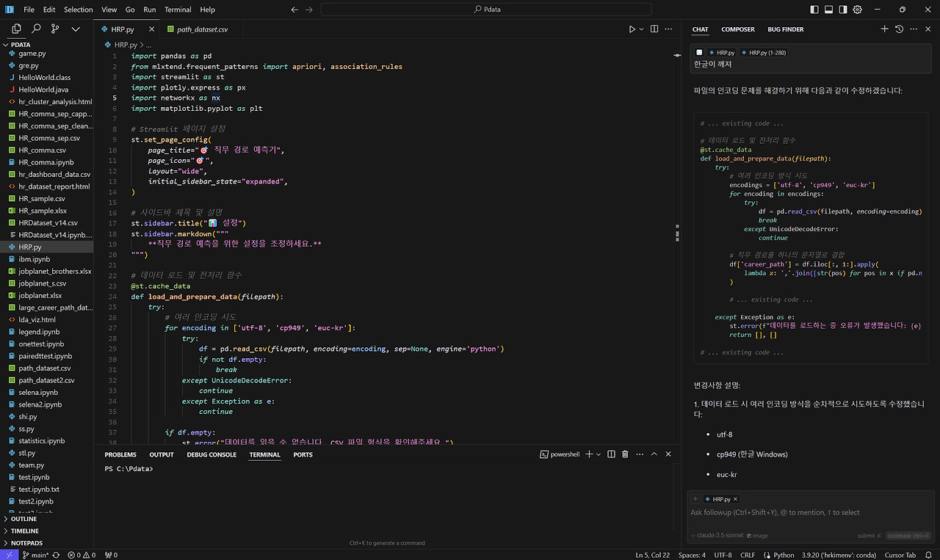Close the terminal panel
Screen dimensions: 940x560
coord(668,454)
